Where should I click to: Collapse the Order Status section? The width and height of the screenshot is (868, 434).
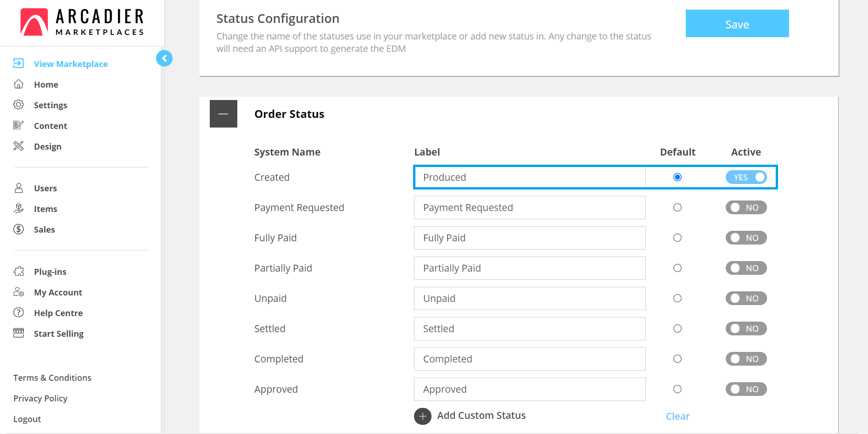pos(224,114)
